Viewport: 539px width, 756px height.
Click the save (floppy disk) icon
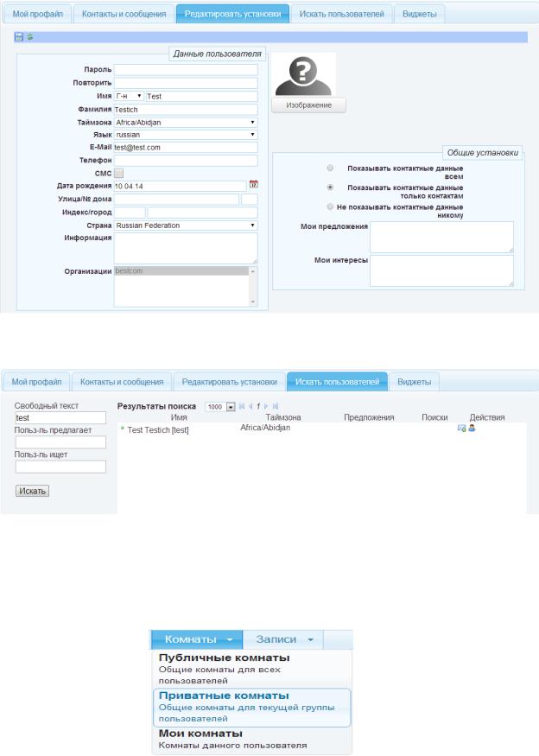pyautogui.click(x=19, y=36)
